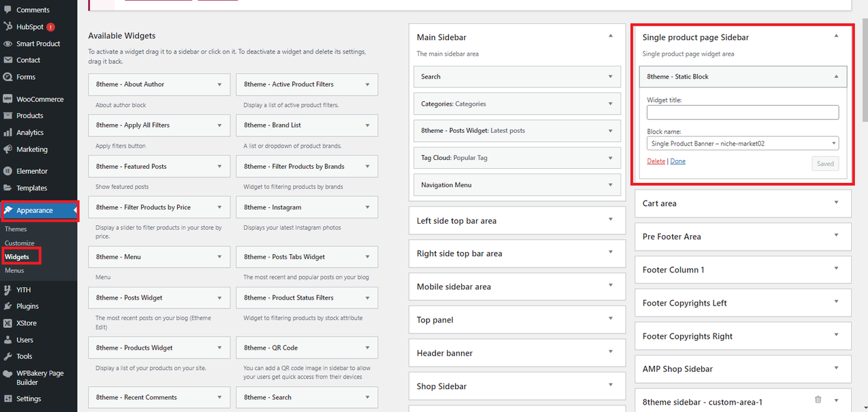Click the Done link in Static Block

(677, 161)
